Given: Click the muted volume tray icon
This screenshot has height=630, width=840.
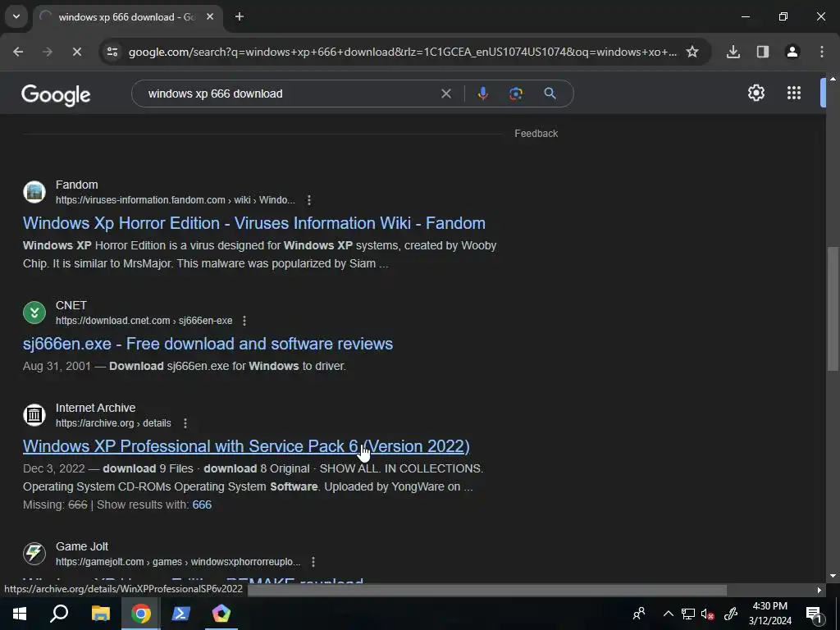Looking at the screenshot, I should tap(708, 614).
